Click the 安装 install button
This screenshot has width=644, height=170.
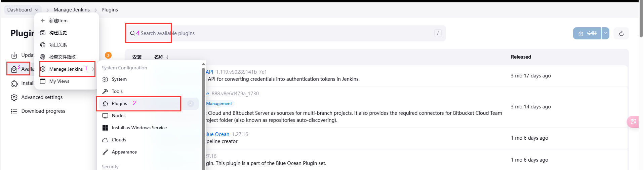(x=587, y=33)
